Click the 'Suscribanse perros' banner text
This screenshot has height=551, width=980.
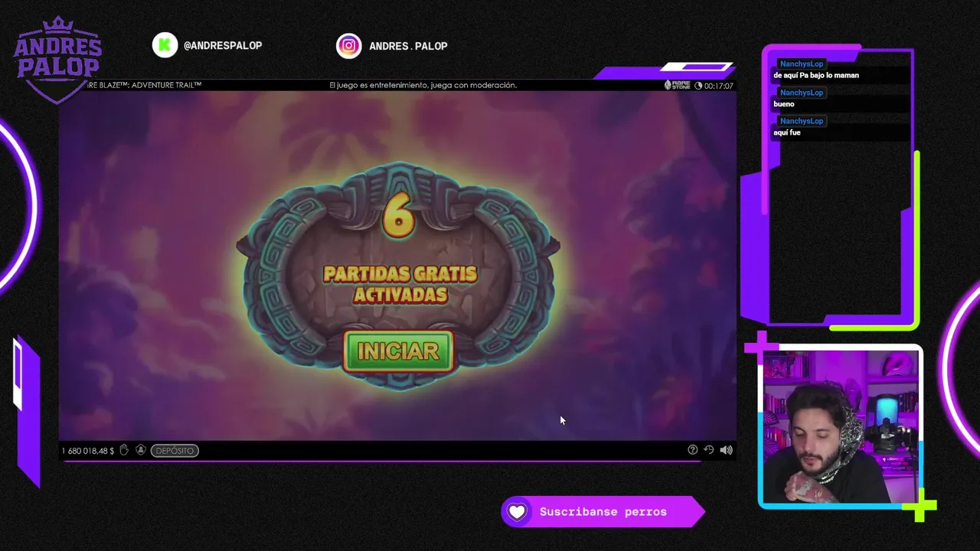[603, 512]
